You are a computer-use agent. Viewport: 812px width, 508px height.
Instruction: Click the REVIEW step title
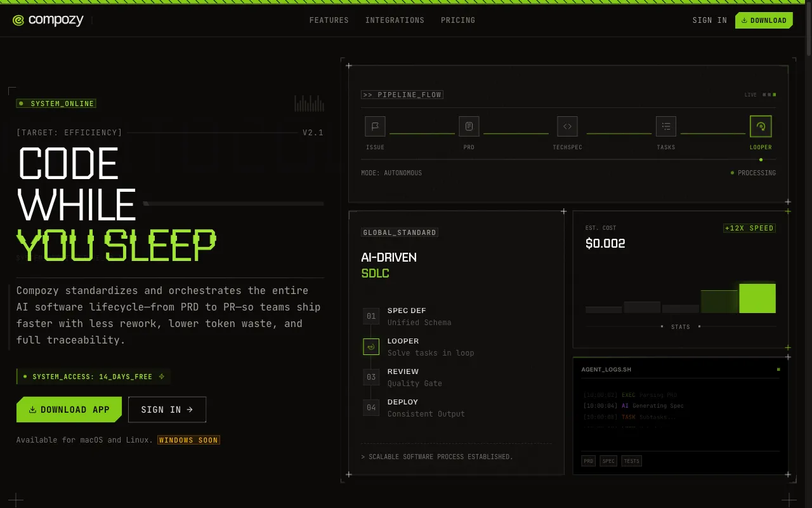tap(403, 371)
